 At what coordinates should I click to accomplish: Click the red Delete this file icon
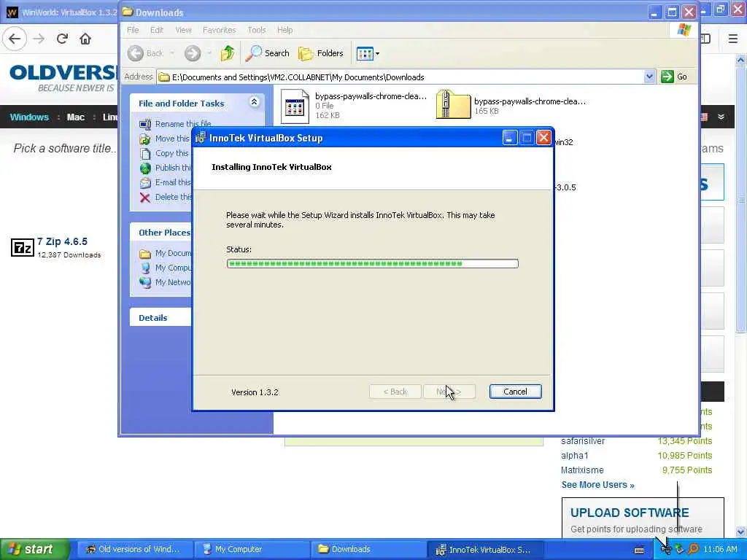click(x=145, y=198)
